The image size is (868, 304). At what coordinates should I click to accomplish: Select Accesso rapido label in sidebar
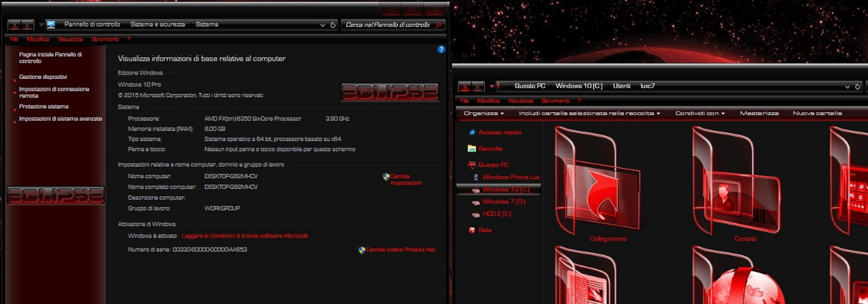[500, 132]
